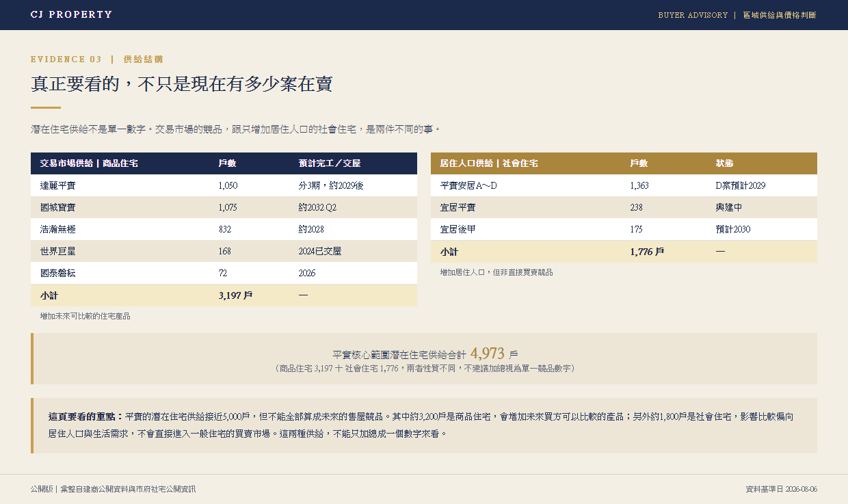Click the 168 unit count cell
Screen dimensions: 848x504
pos(225,251)
